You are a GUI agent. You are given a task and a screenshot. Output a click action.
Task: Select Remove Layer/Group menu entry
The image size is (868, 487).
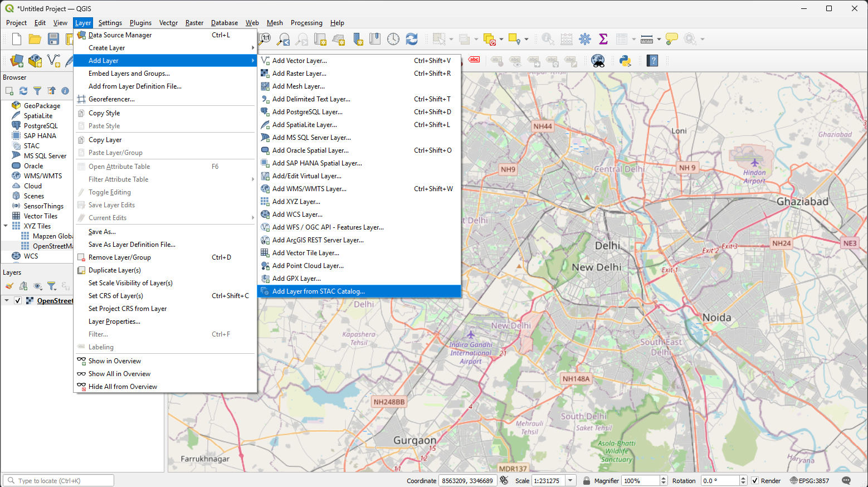(165, 257)
